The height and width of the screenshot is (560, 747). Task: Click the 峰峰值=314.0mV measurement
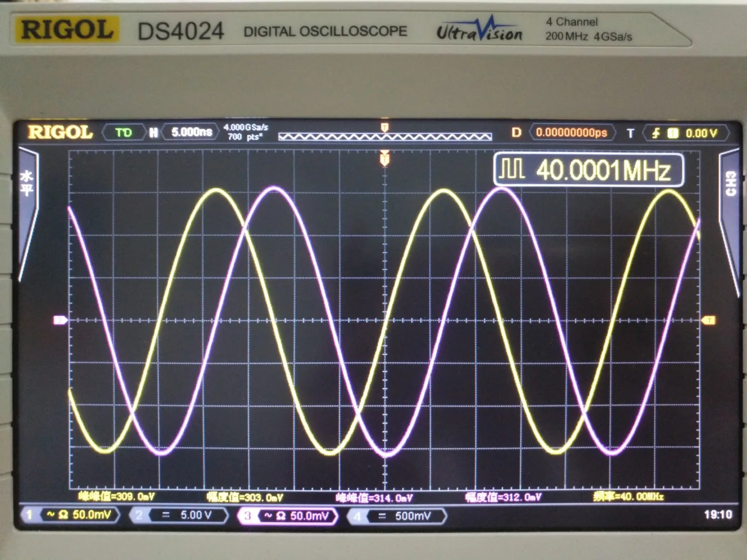click(x=374, y=497)
